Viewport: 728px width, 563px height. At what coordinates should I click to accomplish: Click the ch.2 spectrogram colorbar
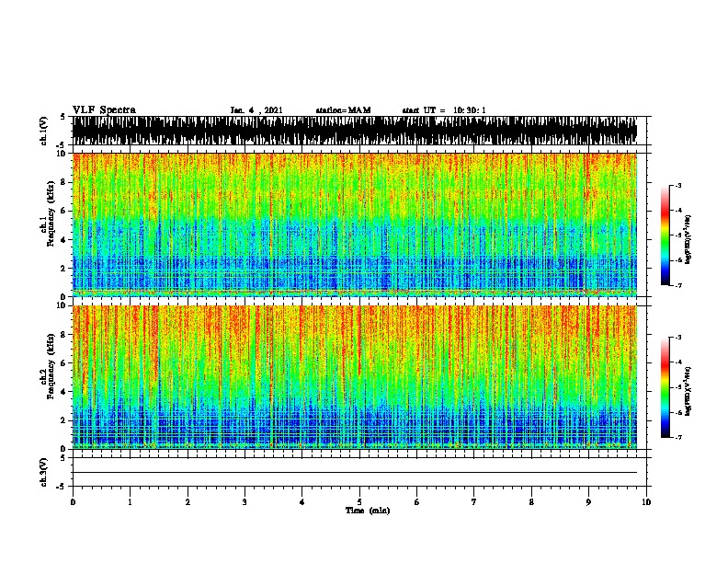pyautogui.click(x=665, y=387)
